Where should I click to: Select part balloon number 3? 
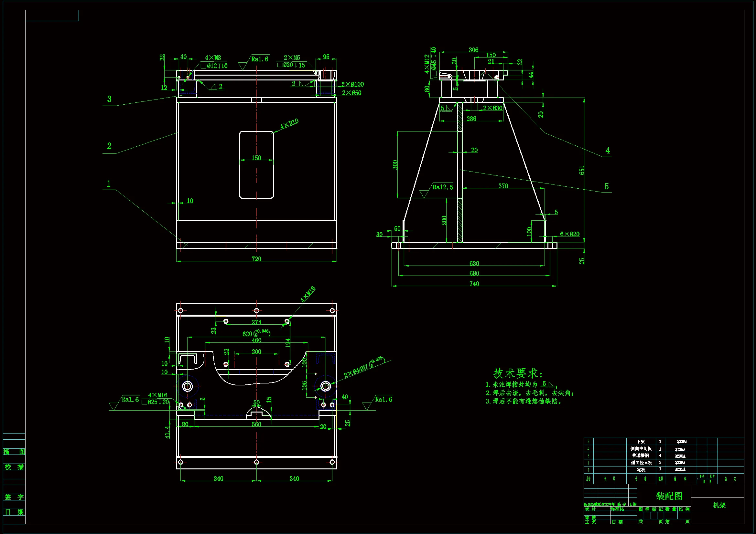109,99
